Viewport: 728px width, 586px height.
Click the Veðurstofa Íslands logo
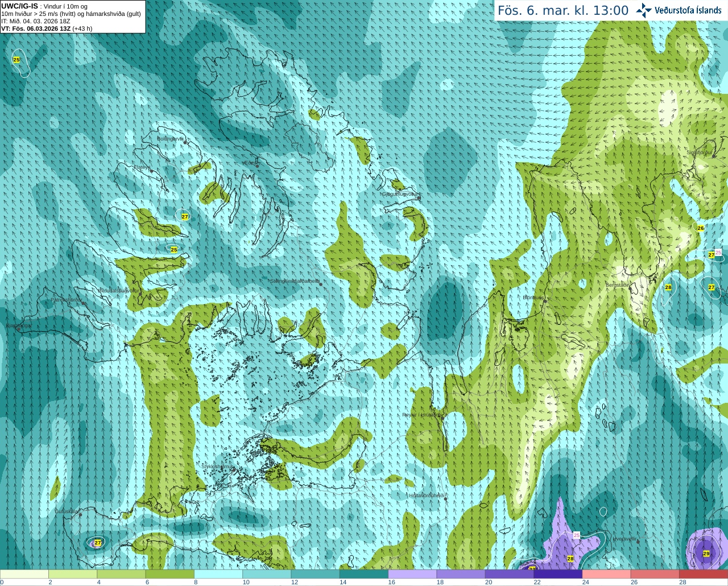click(x=679, y=10)
